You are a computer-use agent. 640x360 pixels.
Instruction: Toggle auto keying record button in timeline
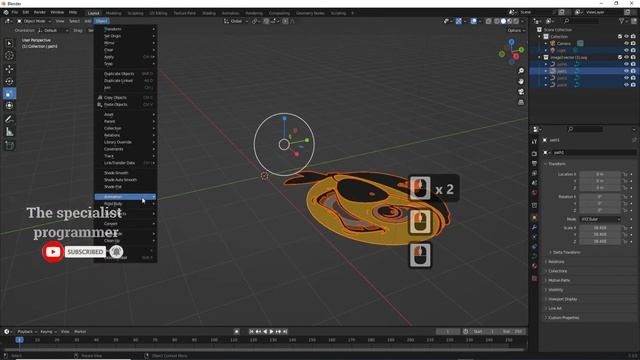pyautogui.click(x=236, y=331)
